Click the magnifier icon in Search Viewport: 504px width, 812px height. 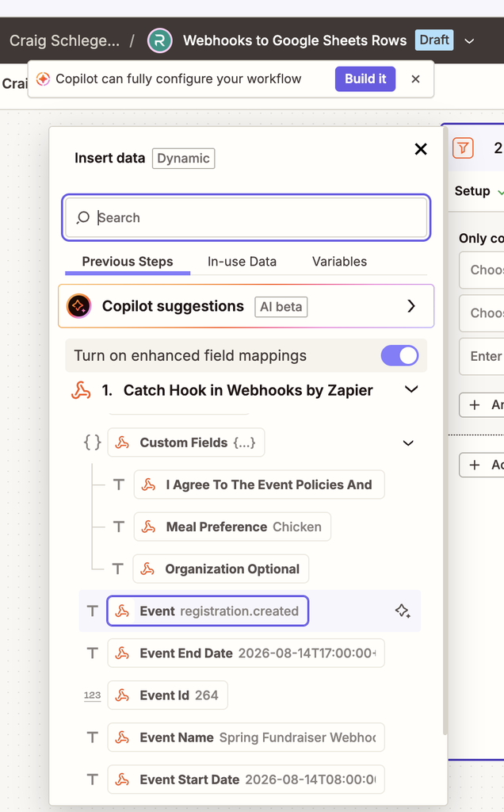coord(82,217)
